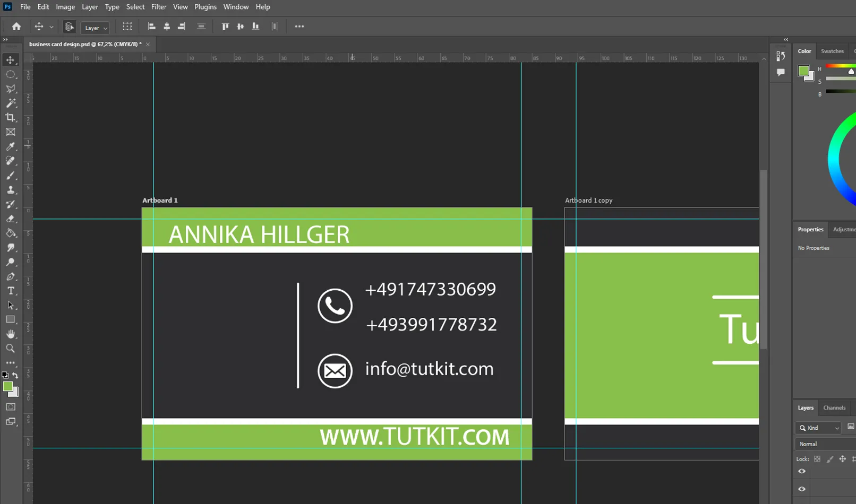The width and height of the screenshot is (856, 504).
Task: Select the Spot Healing Brush tool
Action: click(11, 161)
